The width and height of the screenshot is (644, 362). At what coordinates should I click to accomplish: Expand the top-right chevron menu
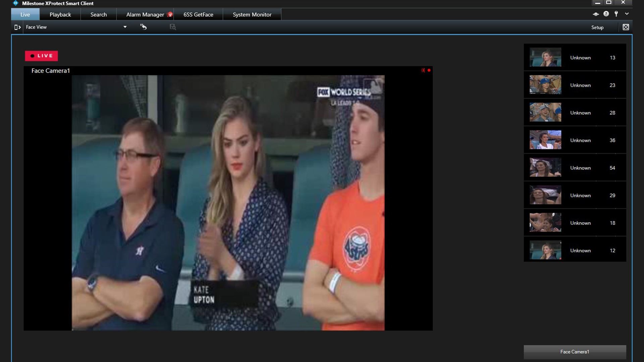(627, 14)
